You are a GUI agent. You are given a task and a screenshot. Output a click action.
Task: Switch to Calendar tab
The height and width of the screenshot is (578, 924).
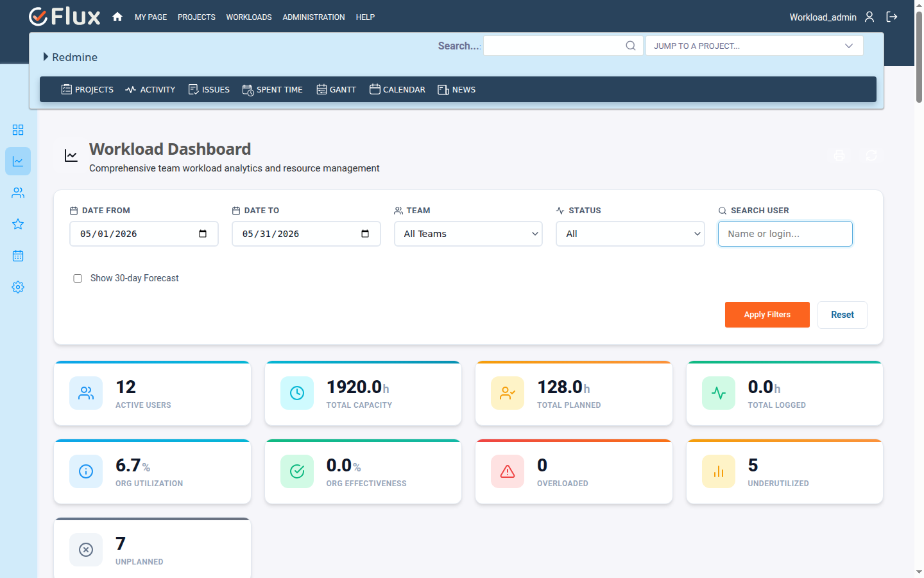[x=397, y=89]
